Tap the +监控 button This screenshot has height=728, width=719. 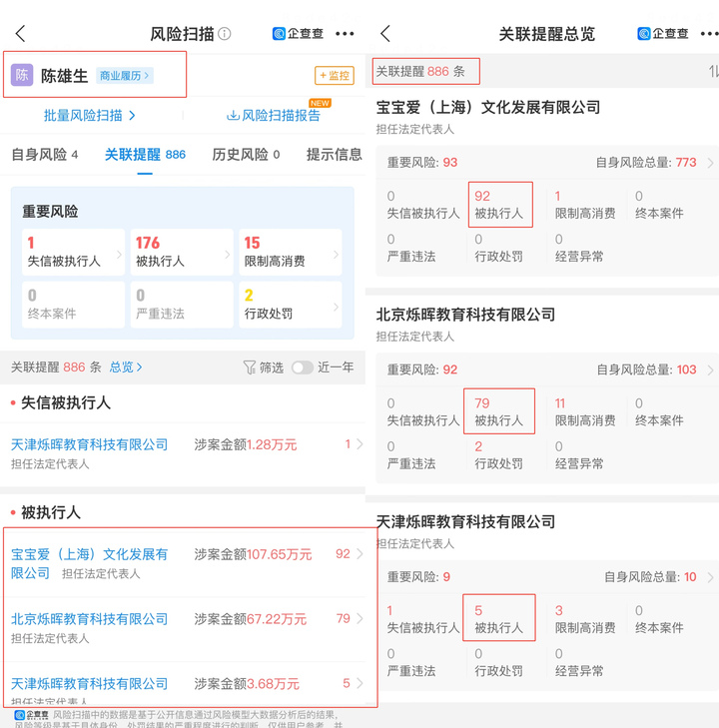[335, 75]
